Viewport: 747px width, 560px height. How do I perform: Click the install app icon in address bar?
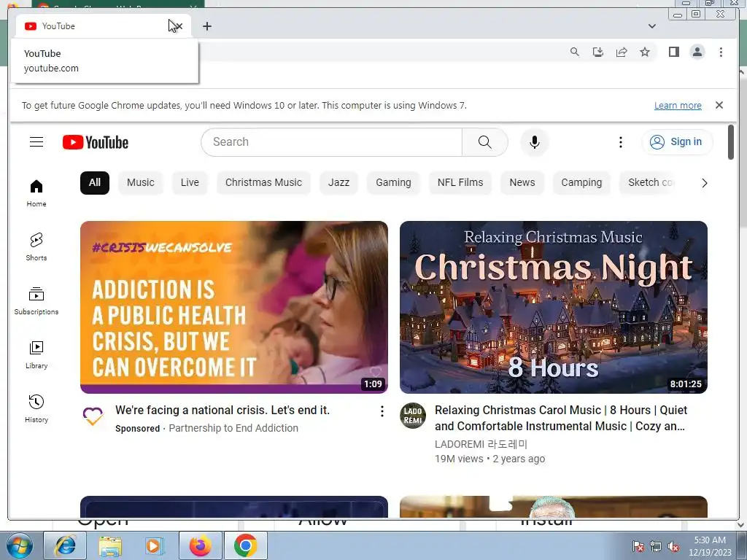[598, 52]
